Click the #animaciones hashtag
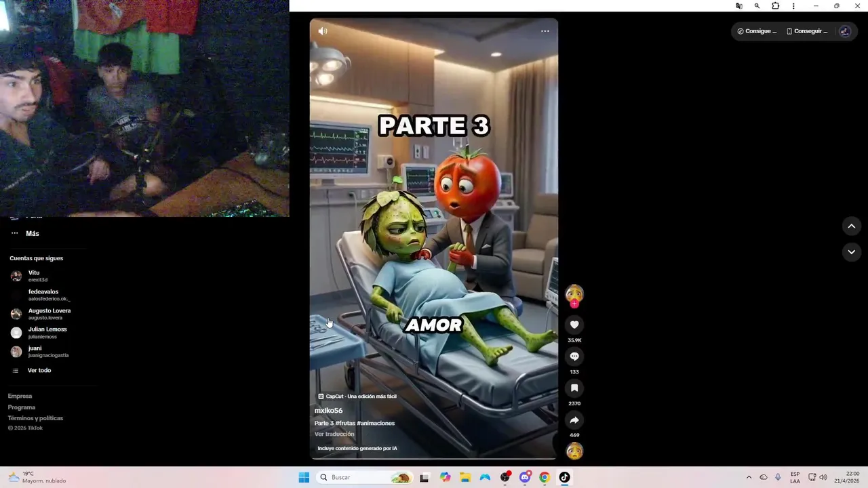The image size is (868, 488). coord(376,423)
